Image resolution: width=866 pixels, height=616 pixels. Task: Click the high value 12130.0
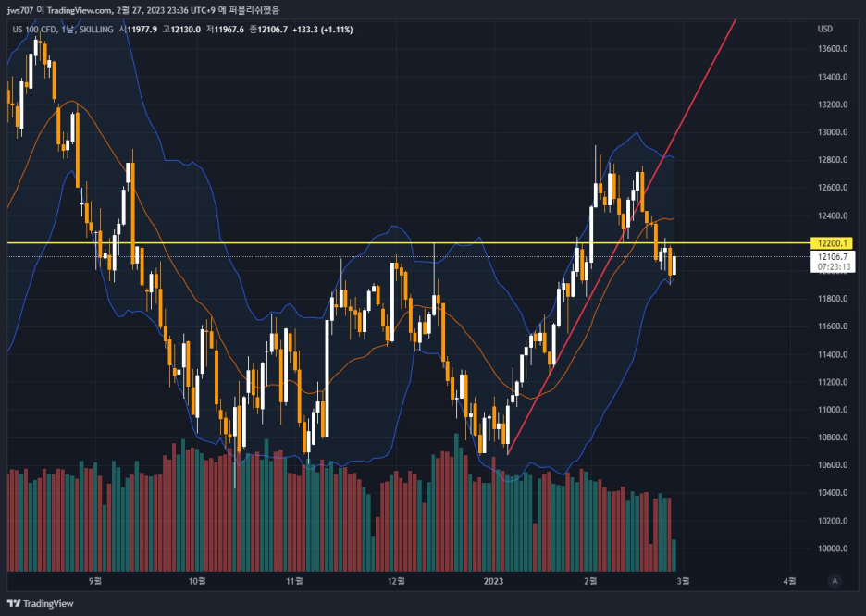185,30
